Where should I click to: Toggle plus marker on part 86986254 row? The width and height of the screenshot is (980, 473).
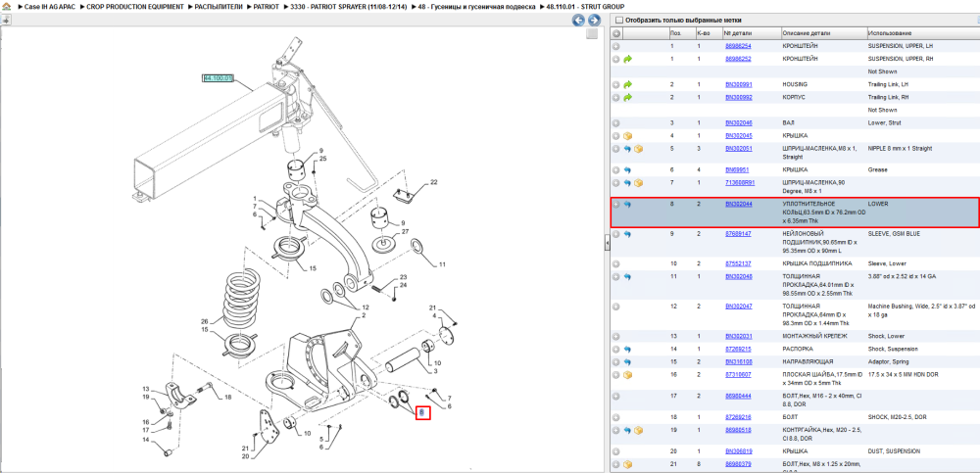(616, 46)
